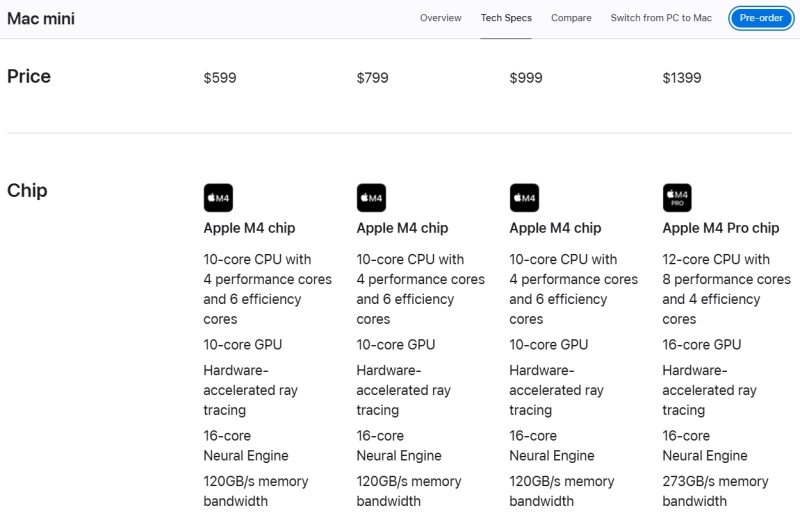This screenshot has width=800, height=522.
Task: Click the $1399 price
Action: coord(682,78)
